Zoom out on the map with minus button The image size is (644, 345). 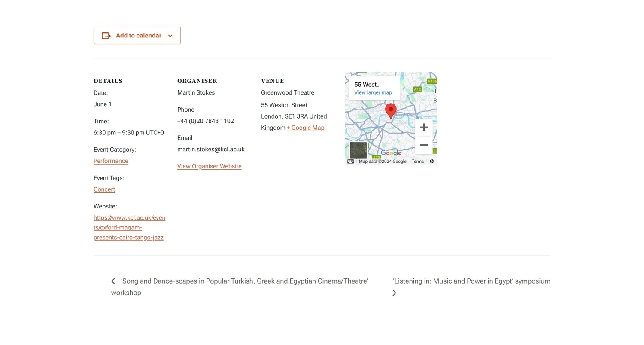point(424,145)
